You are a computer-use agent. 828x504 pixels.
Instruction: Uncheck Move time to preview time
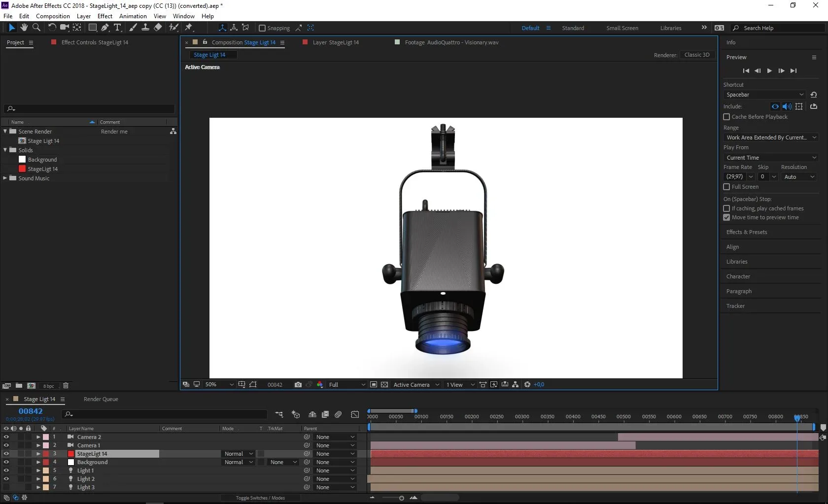pyautogui.click(x=726, y=217)
